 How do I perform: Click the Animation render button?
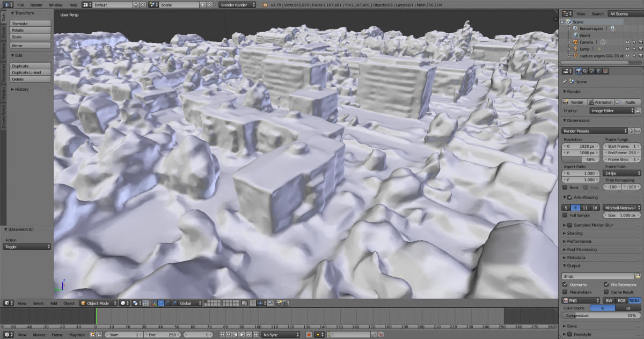[601, 102]
